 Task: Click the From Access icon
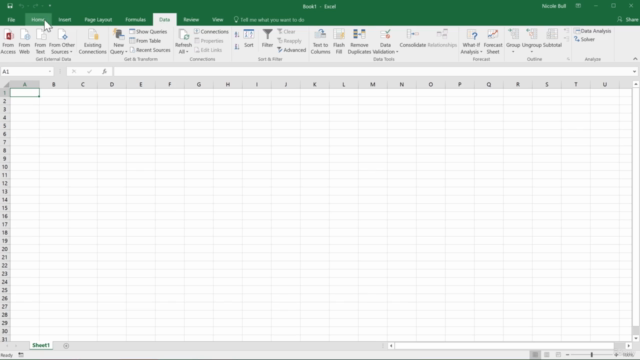pos(8,42)
